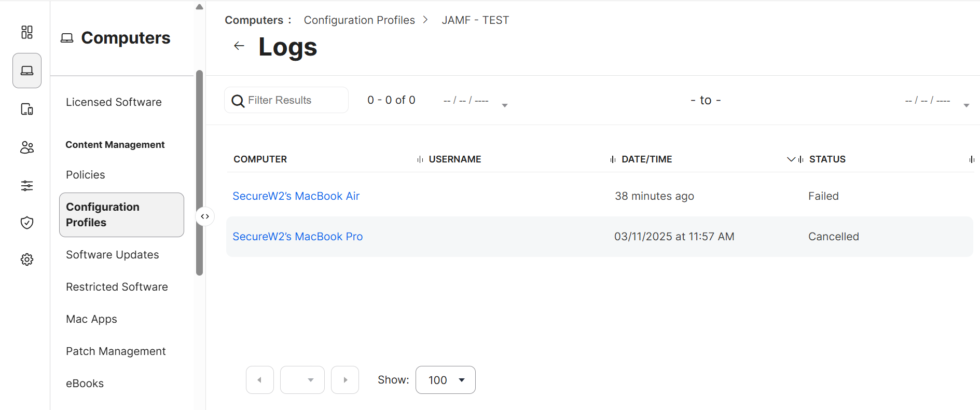
Task: Select Policies in the sidebar
Action: [86, 175]
